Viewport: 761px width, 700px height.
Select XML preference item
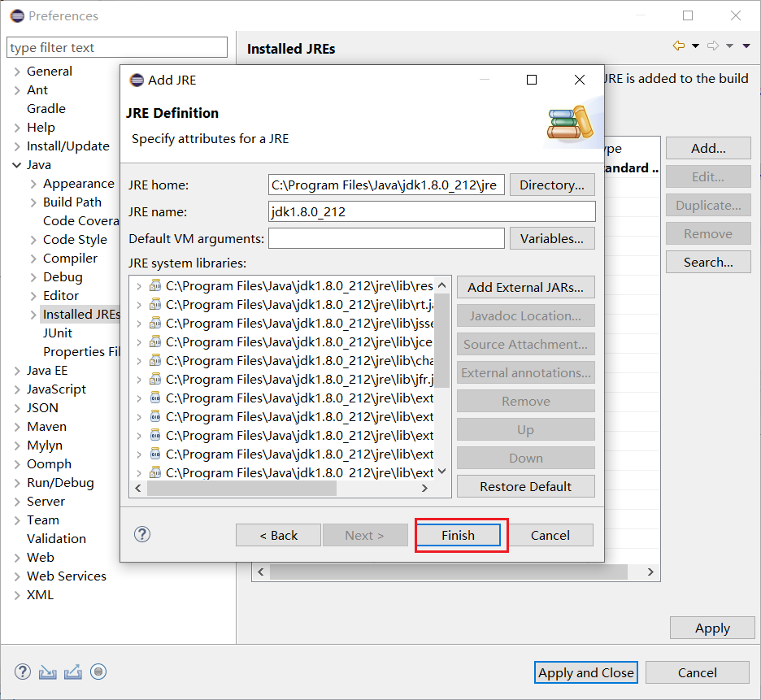(x=41, y=594)
